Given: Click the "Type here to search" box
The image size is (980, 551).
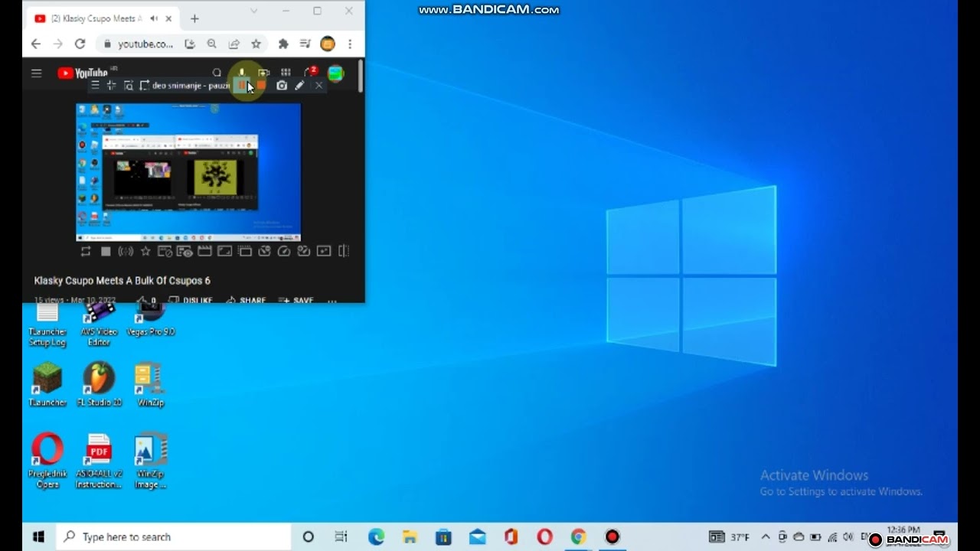Looking at the screenshot, I should [x=174, y=536].
